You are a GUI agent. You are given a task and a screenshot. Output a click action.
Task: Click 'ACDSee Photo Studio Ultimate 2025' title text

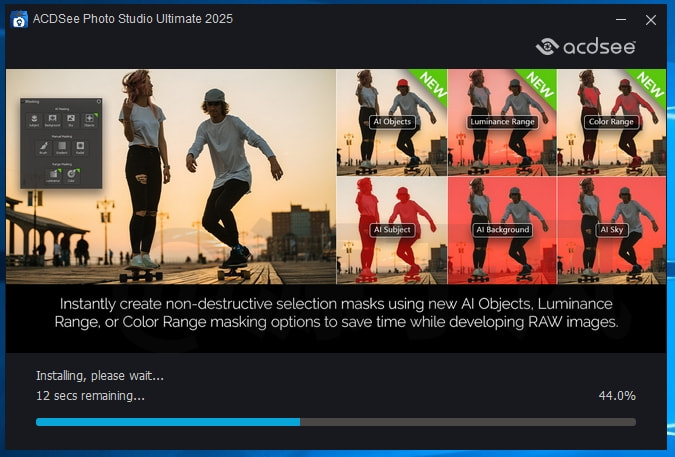click(x=133, y=19)
